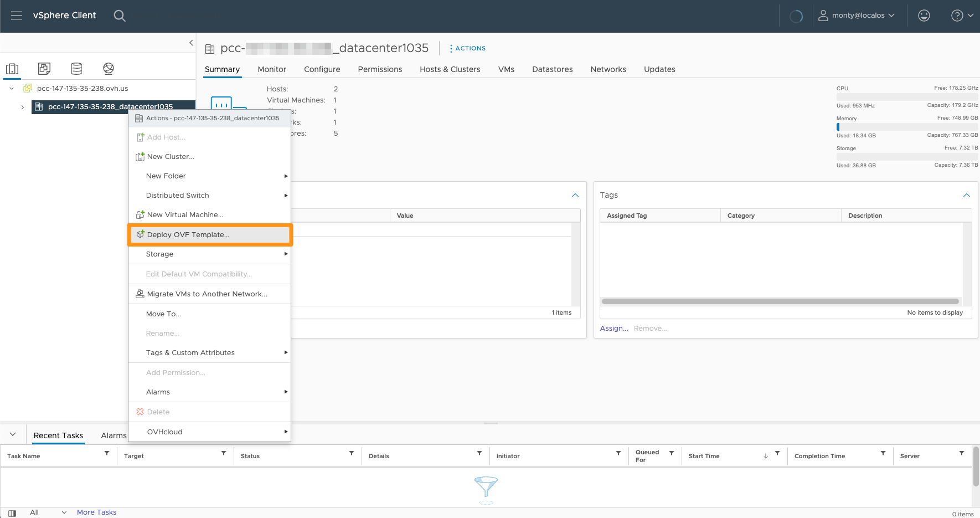
Task: Collapse the left navigation panel
Action: 191,43
